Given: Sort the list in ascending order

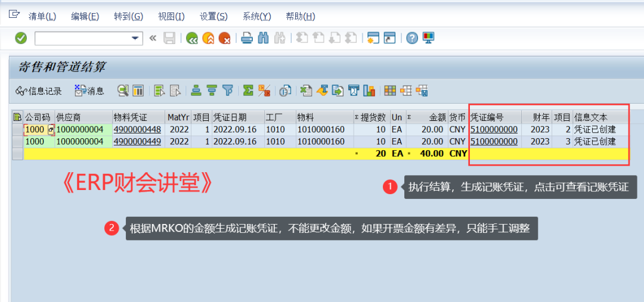Looking at the screenshot, I should pyautogui.click(x=196, y=91).
